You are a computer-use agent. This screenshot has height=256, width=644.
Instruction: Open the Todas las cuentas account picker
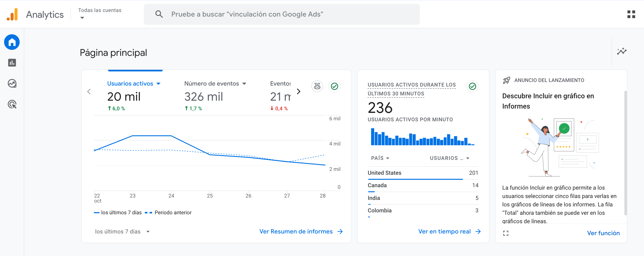point(100,14)
